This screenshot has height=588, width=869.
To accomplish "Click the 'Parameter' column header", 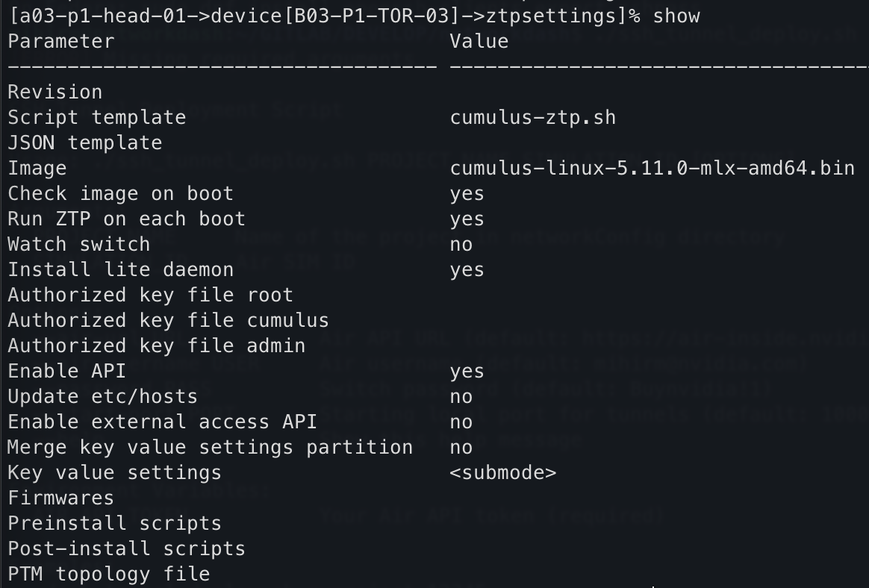I will (x=61, y=41).
